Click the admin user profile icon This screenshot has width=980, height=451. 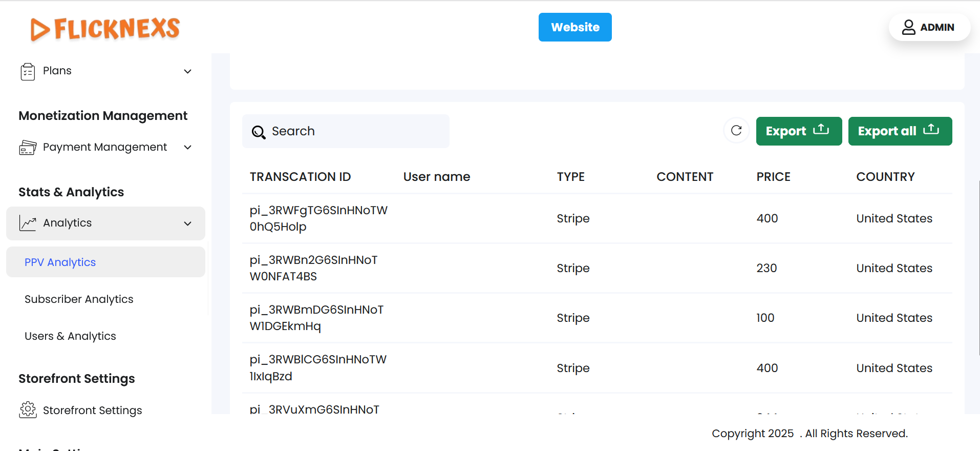coord(908,27)
